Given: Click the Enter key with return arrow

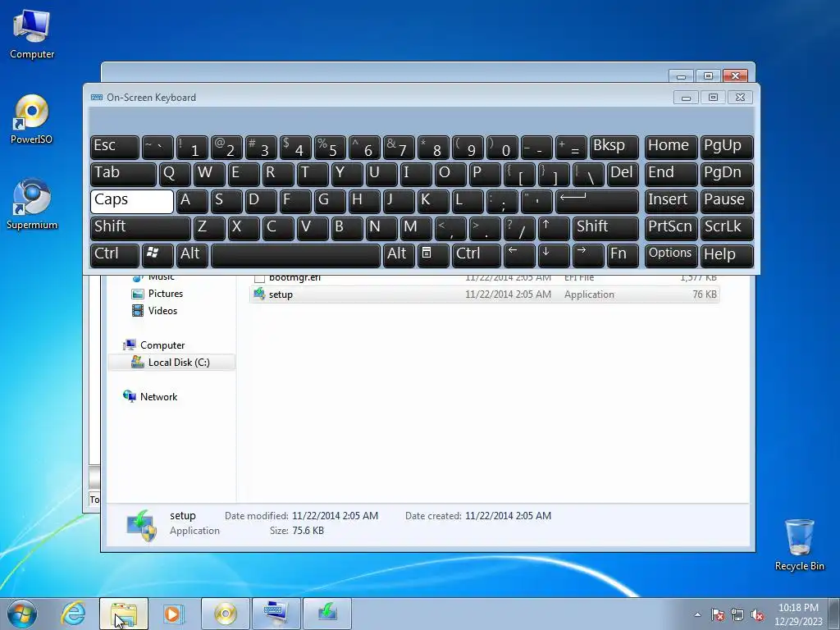Looking at the screenshot, I should (597, 202).
